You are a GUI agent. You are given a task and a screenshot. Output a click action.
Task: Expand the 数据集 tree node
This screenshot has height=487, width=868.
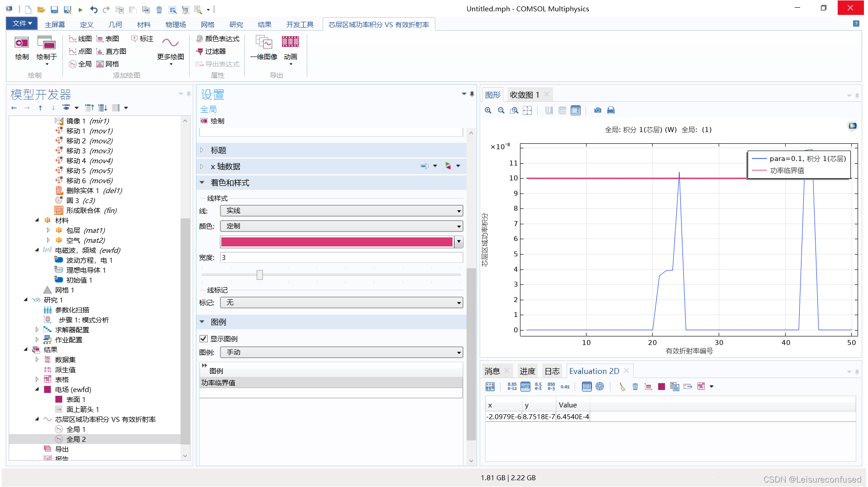point(37,359)
